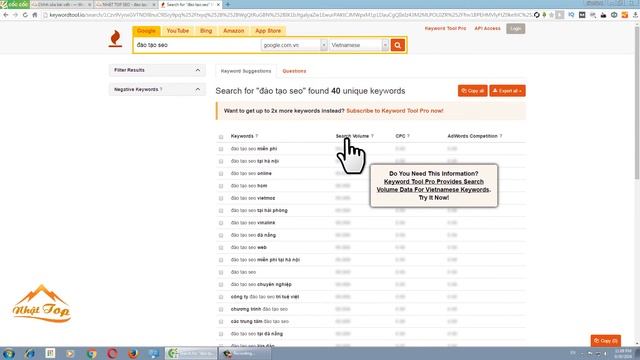Click the help mark beside Negative Keywords
640x360 pixels.
tap(161, 89)
